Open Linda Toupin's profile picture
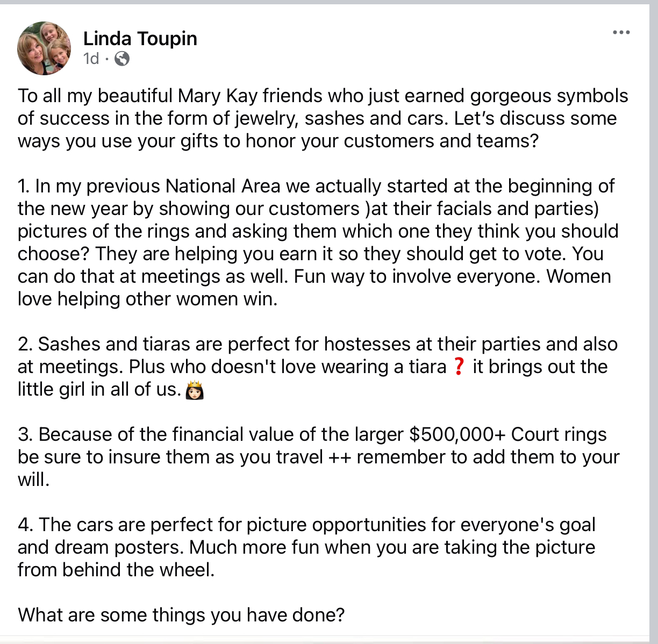658x644 pixels. pyautogui.click(x=45, y=48)
